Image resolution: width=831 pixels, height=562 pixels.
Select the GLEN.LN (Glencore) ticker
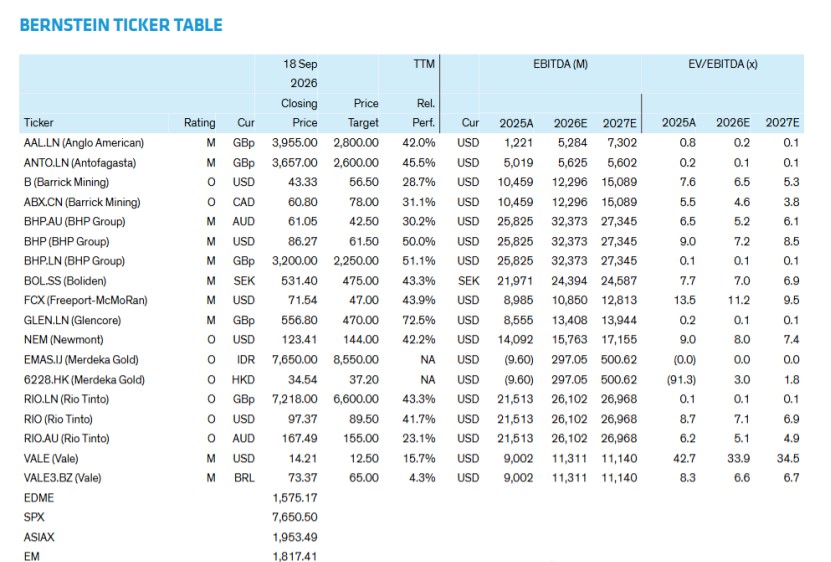[72, 320]
